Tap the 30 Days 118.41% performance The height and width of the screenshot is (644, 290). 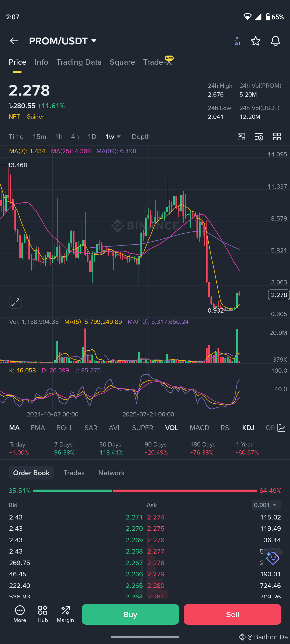point(111,448)
